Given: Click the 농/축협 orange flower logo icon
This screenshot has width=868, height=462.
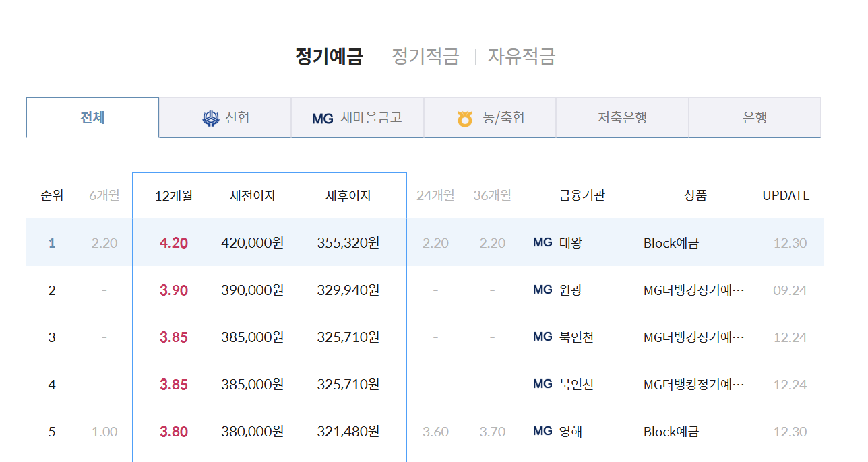Looking at the screenshot, I should pyautogui.click(x=464, y=117).
